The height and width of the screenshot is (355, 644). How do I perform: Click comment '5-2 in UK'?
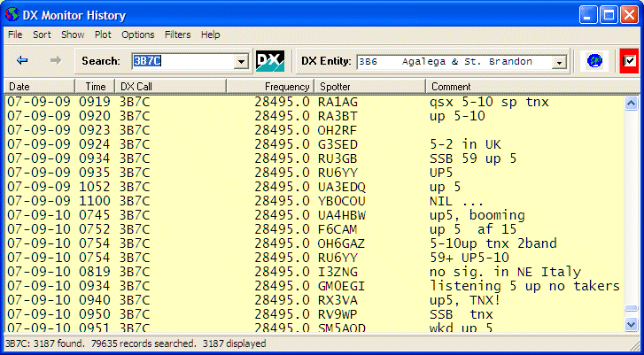(x=465, y=144)
